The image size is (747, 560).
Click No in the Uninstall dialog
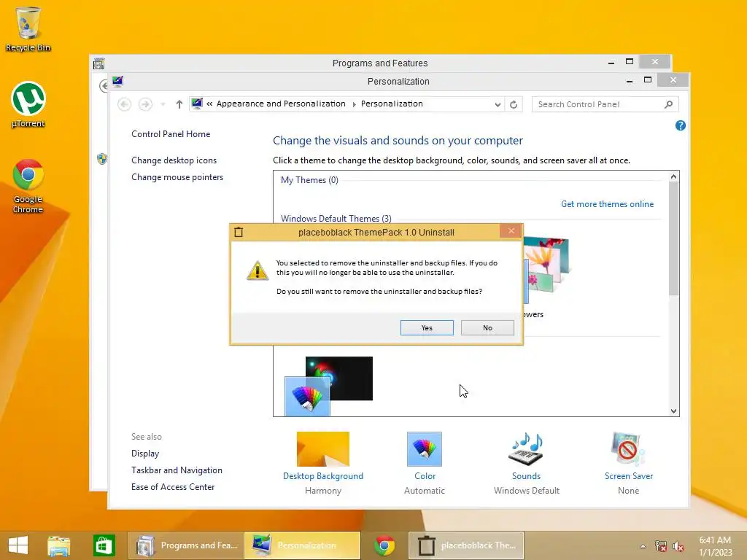click(x=487, y=327)
